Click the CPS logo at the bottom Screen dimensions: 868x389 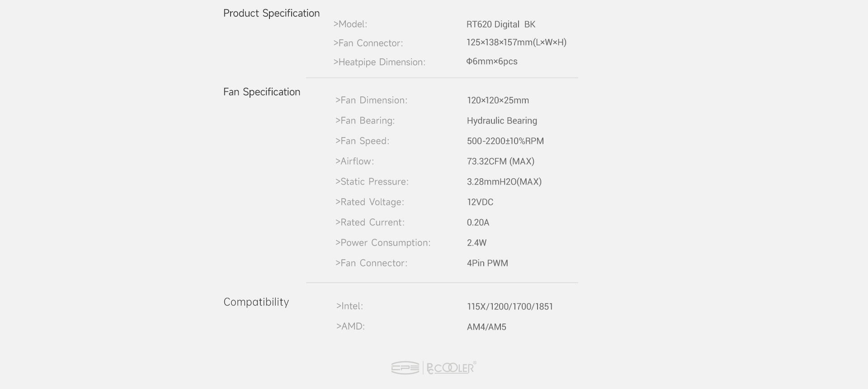tap(405, 368)
